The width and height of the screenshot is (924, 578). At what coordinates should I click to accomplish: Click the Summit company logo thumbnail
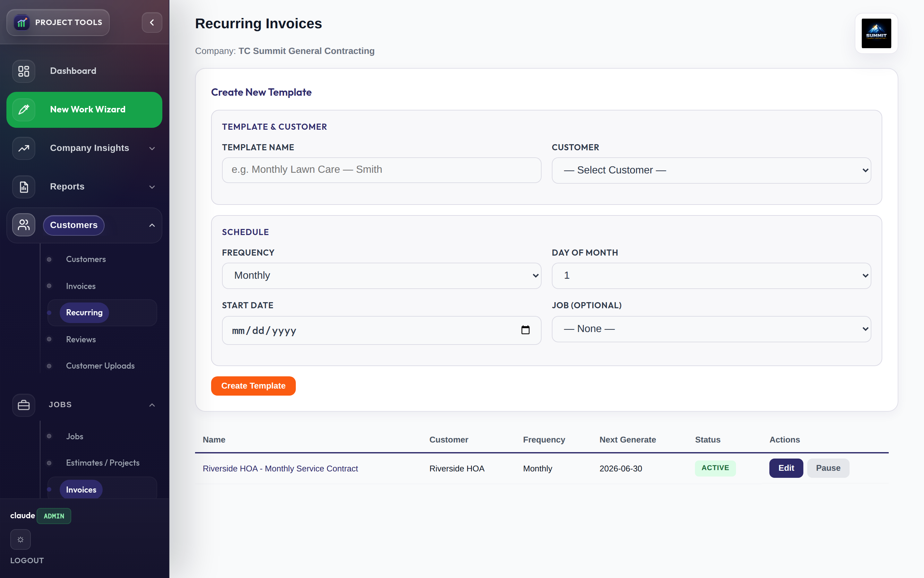[876, 33]
